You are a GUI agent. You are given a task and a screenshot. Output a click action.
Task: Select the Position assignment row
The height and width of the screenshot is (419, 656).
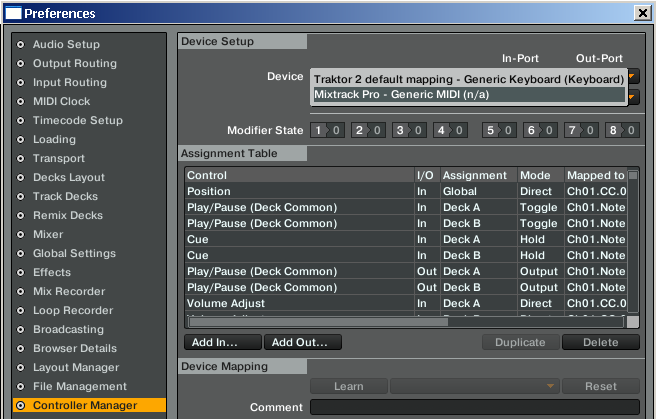pyautogui.click(x=406, y=192)
